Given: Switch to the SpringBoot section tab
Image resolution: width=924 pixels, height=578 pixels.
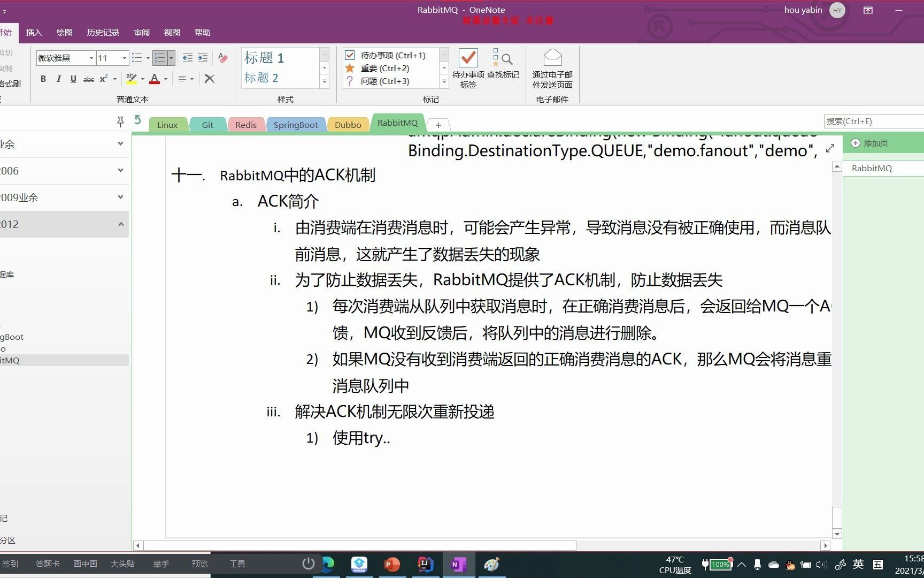Looking at the screenshot, I should click(x=296, y=125).
